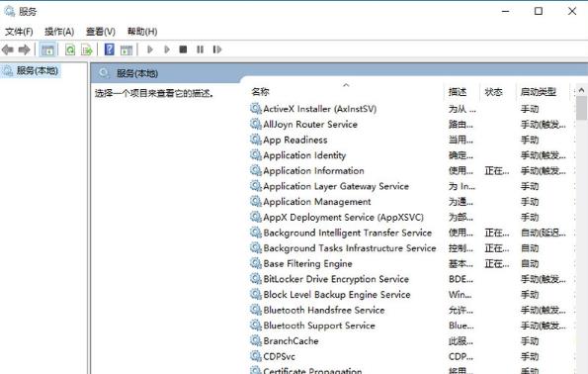Click gear icon beside AllJoyn Router Service

click(256, 124)
